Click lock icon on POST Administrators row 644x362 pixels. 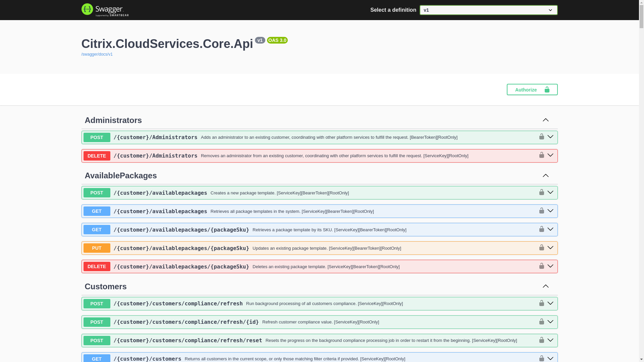click(x=541, y=137)
